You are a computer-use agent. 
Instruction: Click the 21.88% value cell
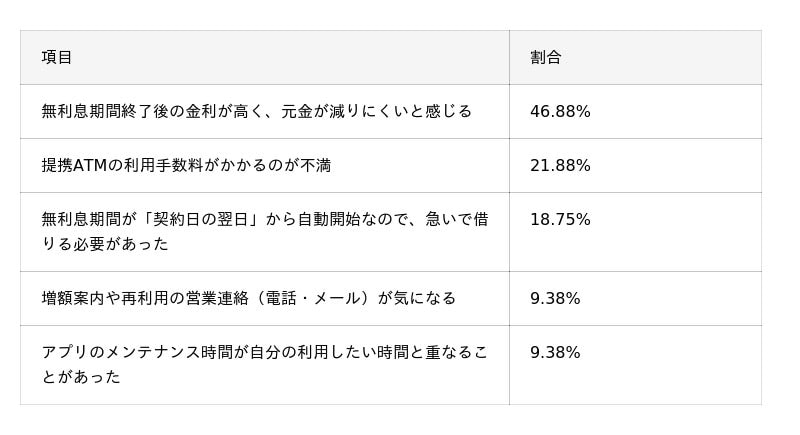click(560, 165)
